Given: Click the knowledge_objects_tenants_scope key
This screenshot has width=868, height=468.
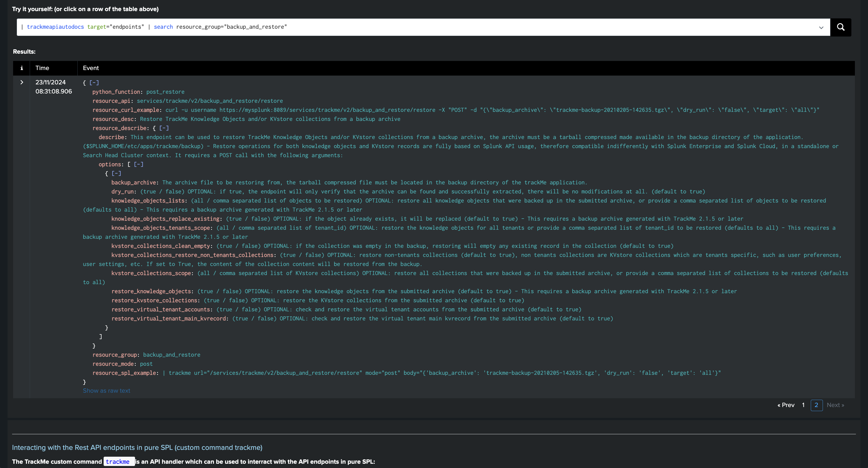Looking at the screenshot, I should point(161,228).
